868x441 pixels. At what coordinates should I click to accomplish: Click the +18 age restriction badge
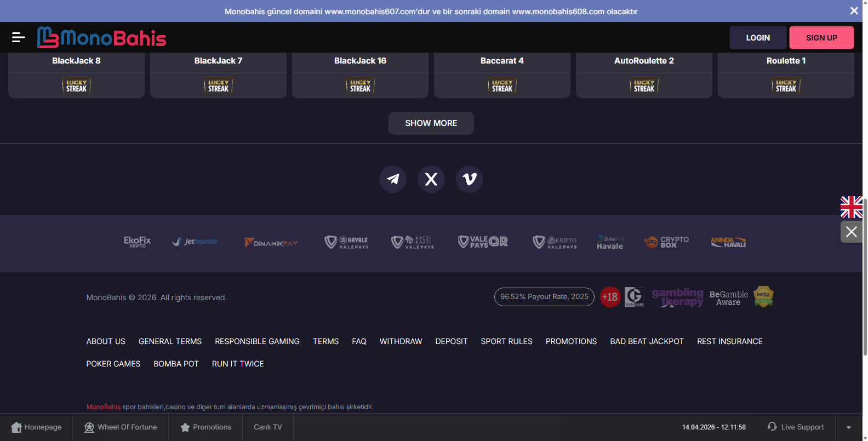(610, 297)
